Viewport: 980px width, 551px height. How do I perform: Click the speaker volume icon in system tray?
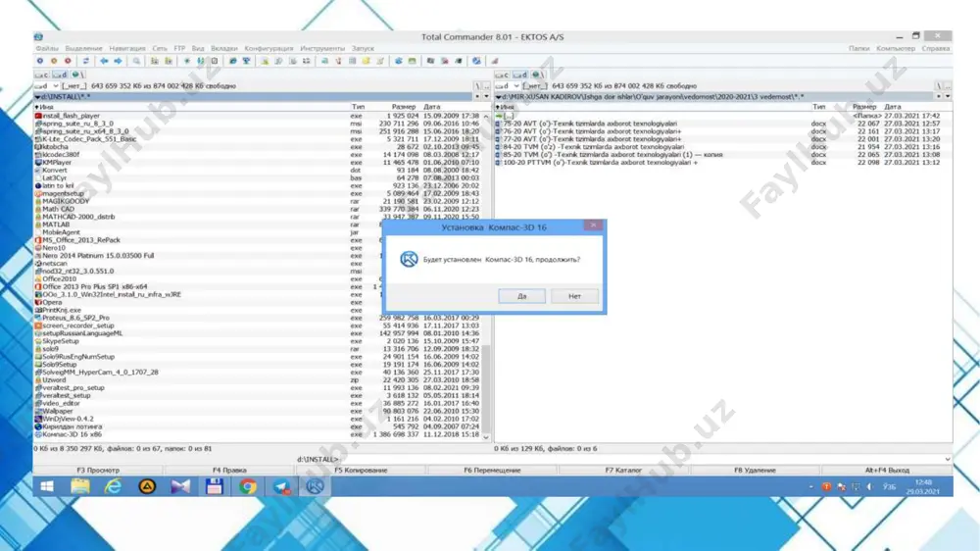tap(870, 486)
